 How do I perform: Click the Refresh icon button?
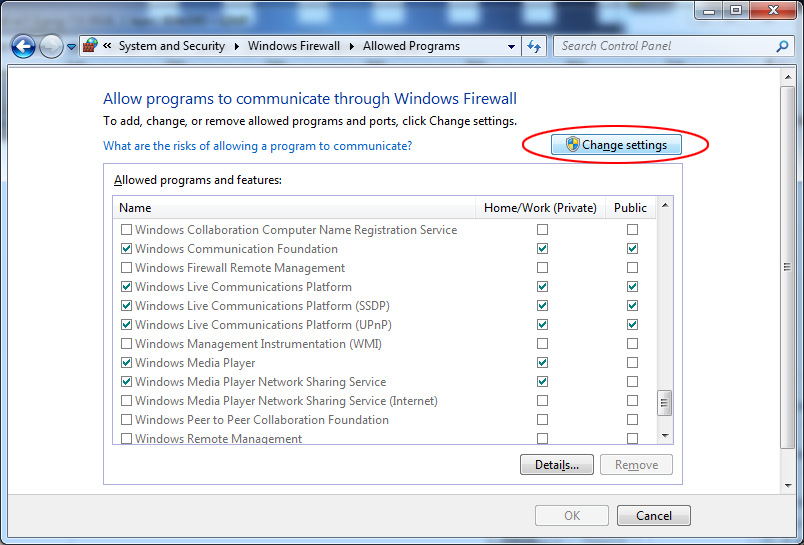[x=534, y=47]
